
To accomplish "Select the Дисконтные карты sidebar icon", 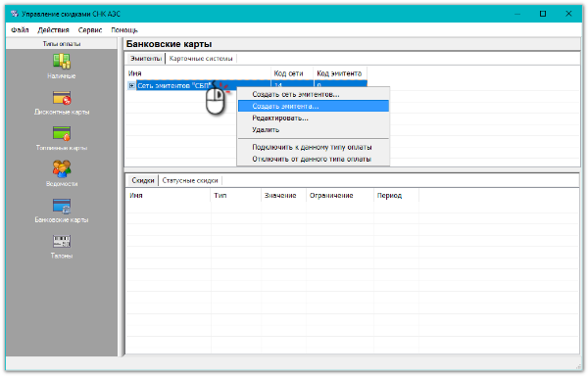I will pyautogui.click(x=62, y=97).
